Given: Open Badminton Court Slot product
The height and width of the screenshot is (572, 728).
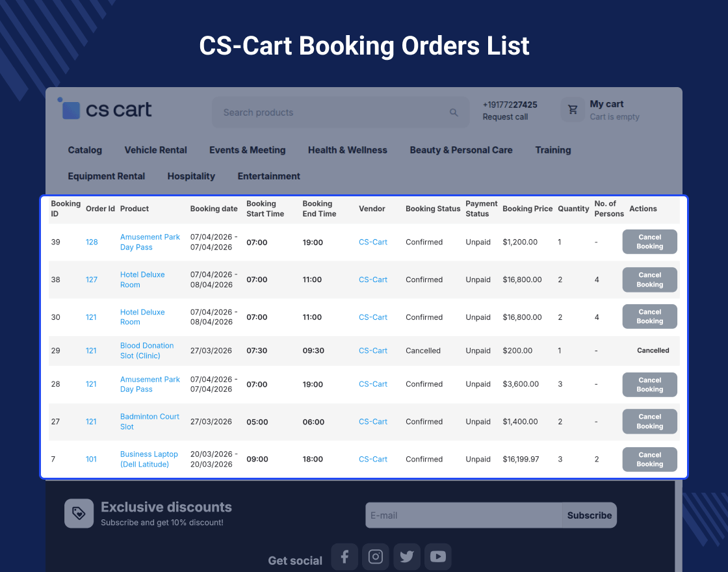Looking at the screenshot, I should [149, 422].
